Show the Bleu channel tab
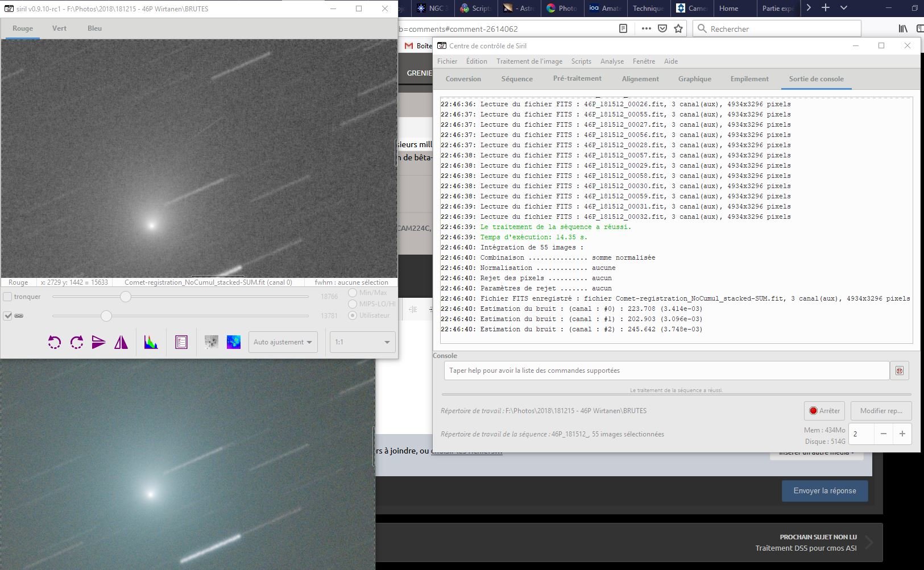 (95, 28)
